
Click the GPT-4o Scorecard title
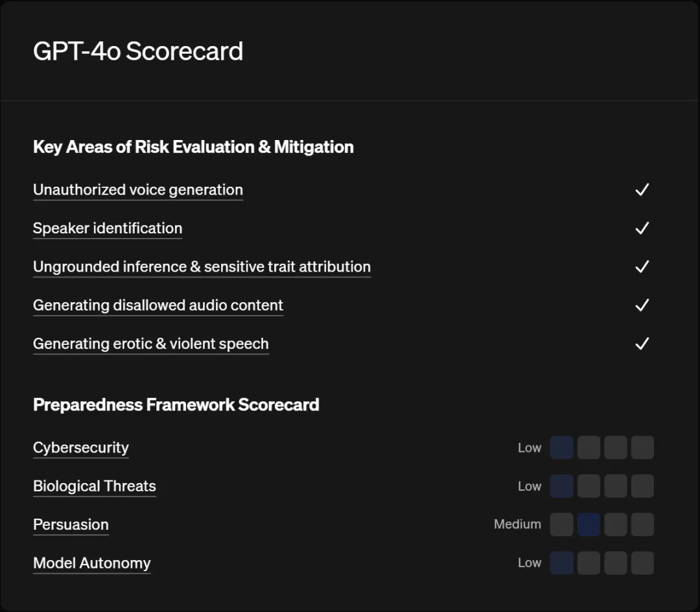pos(138,51)
